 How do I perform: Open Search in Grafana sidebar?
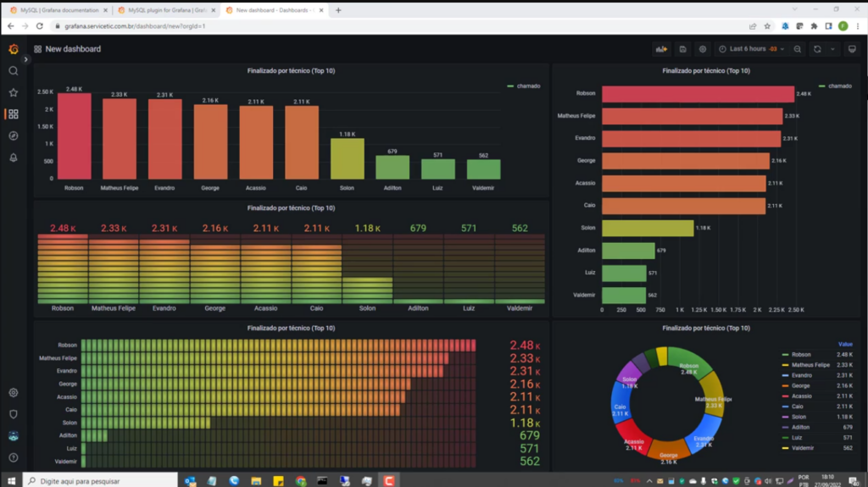click(x=13, y=71)
